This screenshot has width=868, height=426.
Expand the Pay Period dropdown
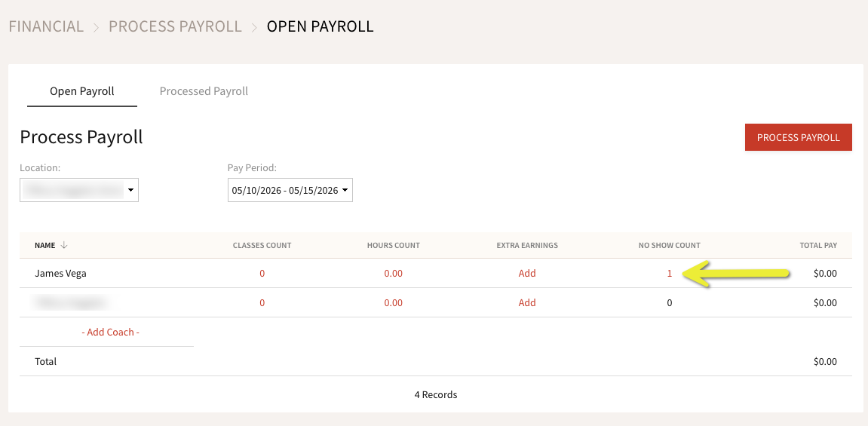pyautogui.click(x=290, y=190)
